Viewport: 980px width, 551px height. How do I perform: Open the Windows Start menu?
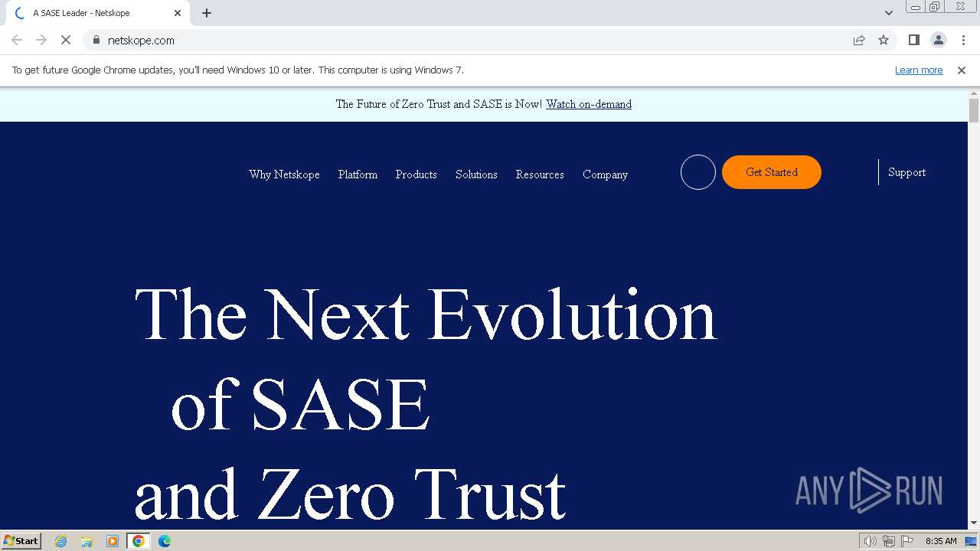21,541
